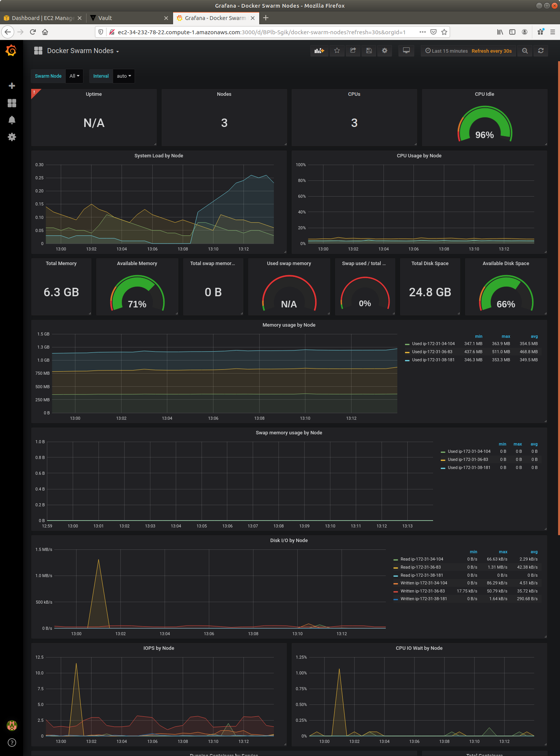The height and width of the screenshot is (756, 560).
Task: Open dashboard settings cog icon
Action: tap(385, 51)
